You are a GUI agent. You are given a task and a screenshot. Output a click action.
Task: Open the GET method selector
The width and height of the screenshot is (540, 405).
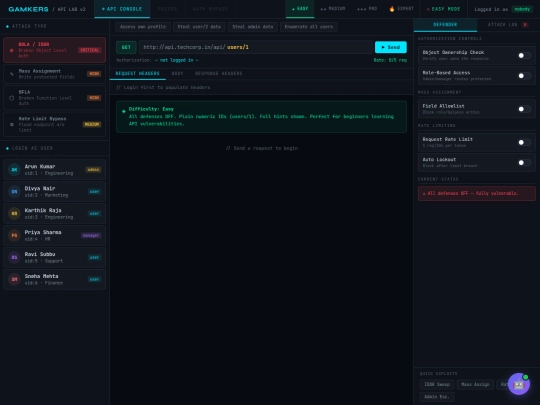click(126, 47)
